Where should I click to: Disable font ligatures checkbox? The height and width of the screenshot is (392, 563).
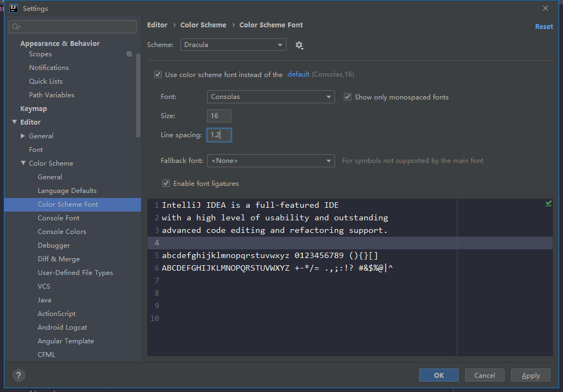(x=166, y=184)
